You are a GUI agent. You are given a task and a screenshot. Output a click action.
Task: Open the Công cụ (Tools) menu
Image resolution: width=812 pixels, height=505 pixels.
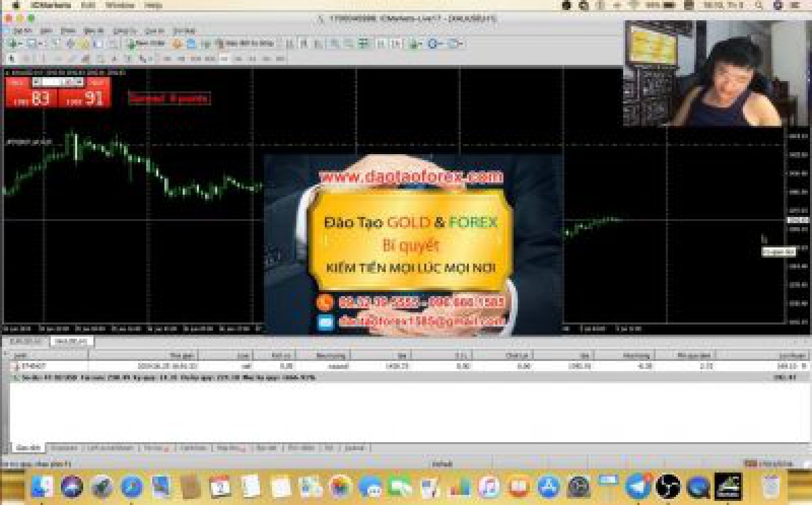[x=124, y=30]
